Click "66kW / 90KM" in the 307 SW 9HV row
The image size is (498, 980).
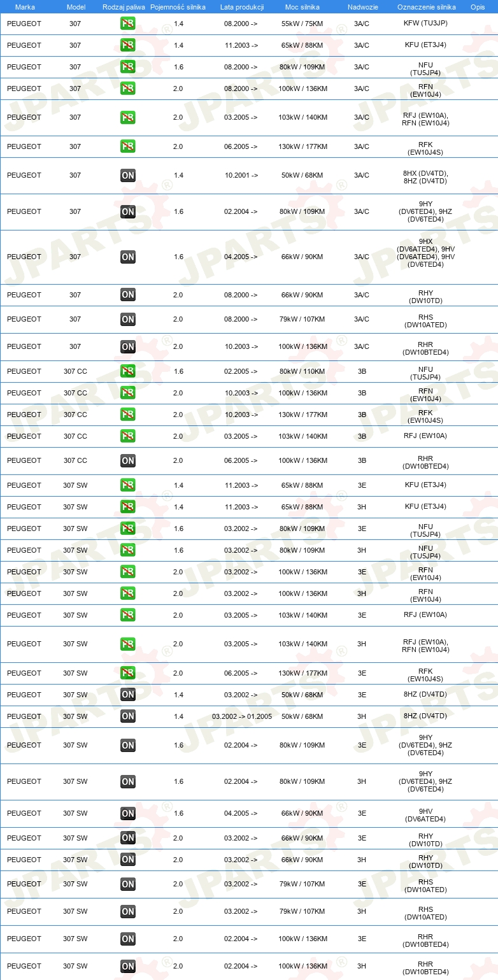[x=302, y=813]
